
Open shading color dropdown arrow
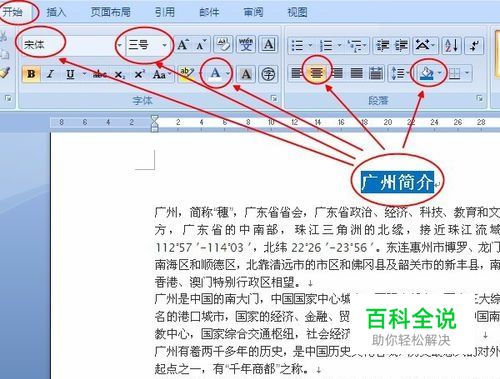tap(440, 73)
